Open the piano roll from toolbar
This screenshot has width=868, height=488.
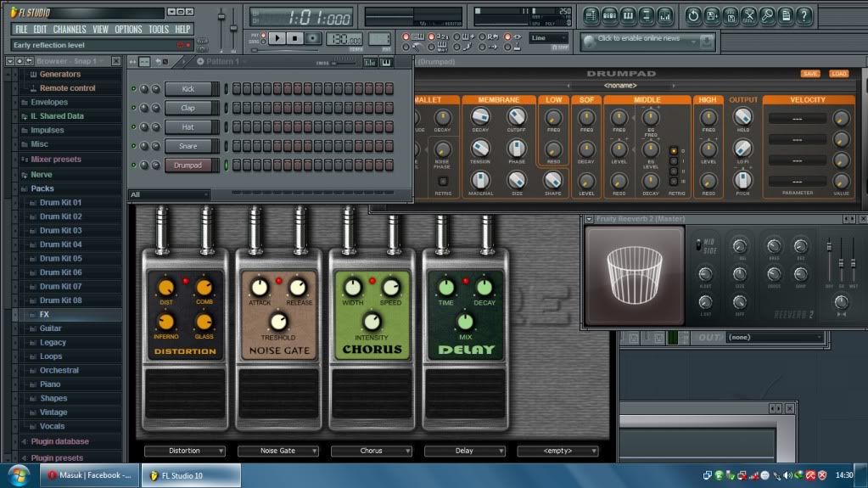(628, 16)
